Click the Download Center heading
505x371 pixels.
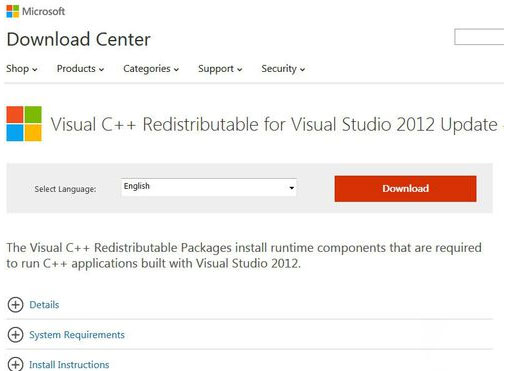(x=79, y=39)
